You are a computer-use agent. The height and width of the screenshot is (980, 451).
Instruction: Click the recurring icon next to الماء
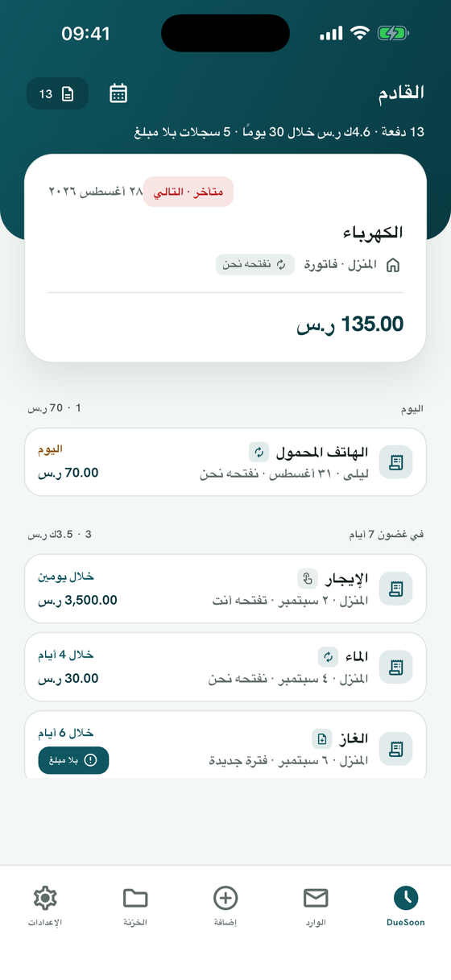pos(328,656)
